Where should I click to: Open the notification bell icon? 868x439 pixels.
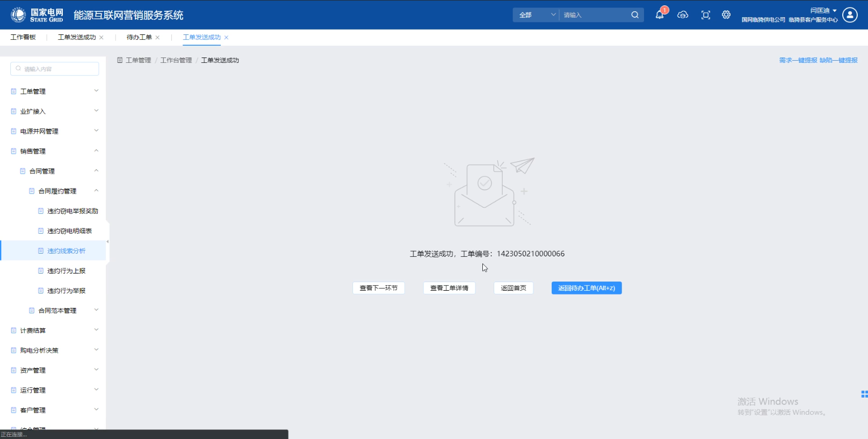pos(660,15)
